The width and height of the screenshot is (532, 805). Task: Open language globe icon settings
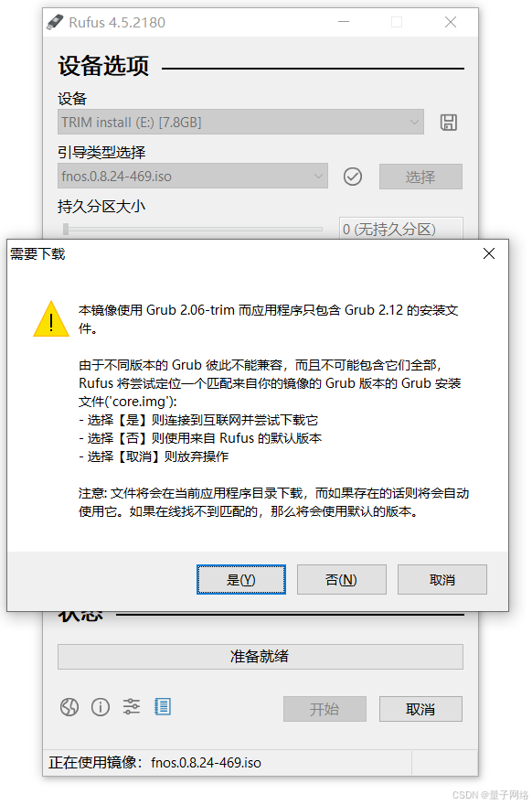69,707
